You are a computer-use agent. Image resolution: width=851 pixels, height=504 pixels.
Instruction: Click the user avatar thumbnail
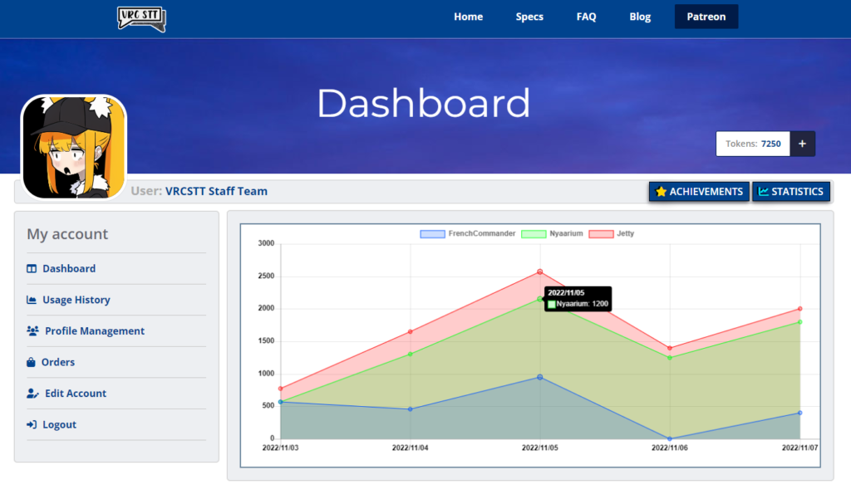[73, 147]
